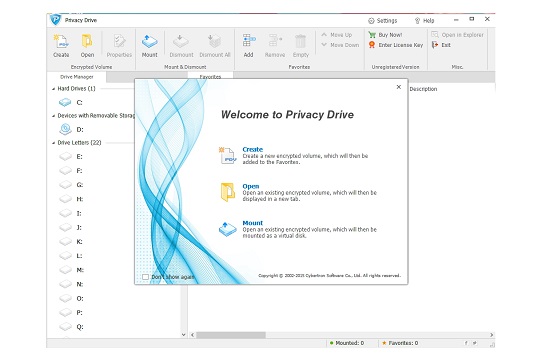Image resolution: width=550 pixels, height=364 pixels.
Task: Click the horizontal scrollbar thumb
Action: point(231,335)
